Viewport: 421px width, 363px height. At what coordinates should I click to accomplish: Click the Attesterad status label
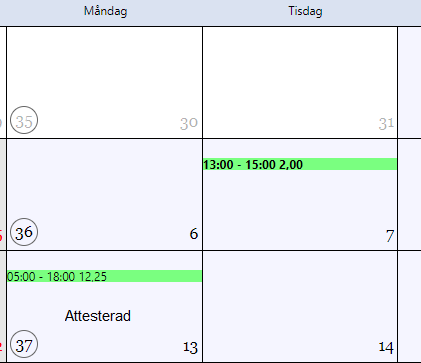[98, 316]
